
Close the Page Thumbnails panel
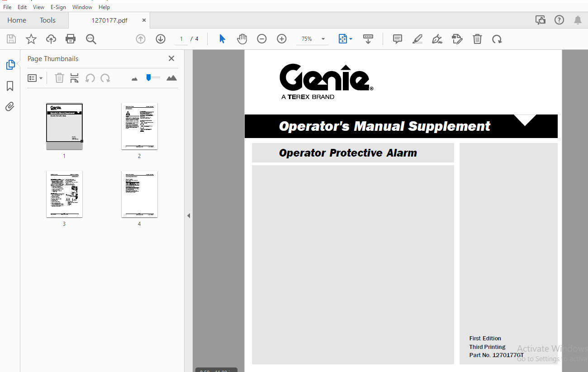pos(171,58)
